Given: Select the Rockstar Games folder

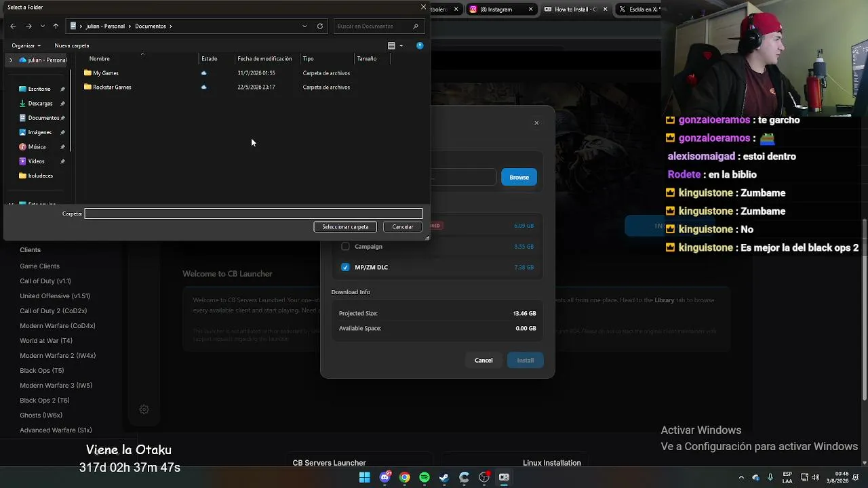Looking at the screenshot, I should pyautogui.click(x=112, y=87).
